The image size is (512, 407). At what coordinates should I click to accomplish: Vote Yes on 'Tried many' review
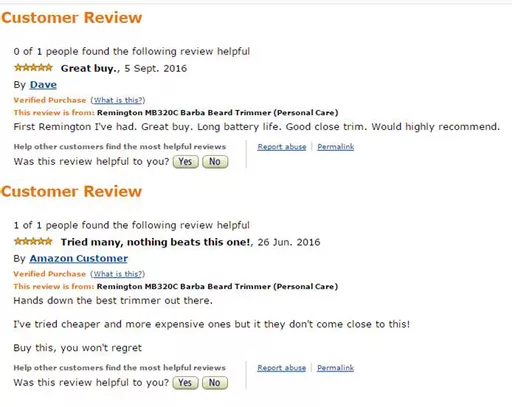coord(185,383)
